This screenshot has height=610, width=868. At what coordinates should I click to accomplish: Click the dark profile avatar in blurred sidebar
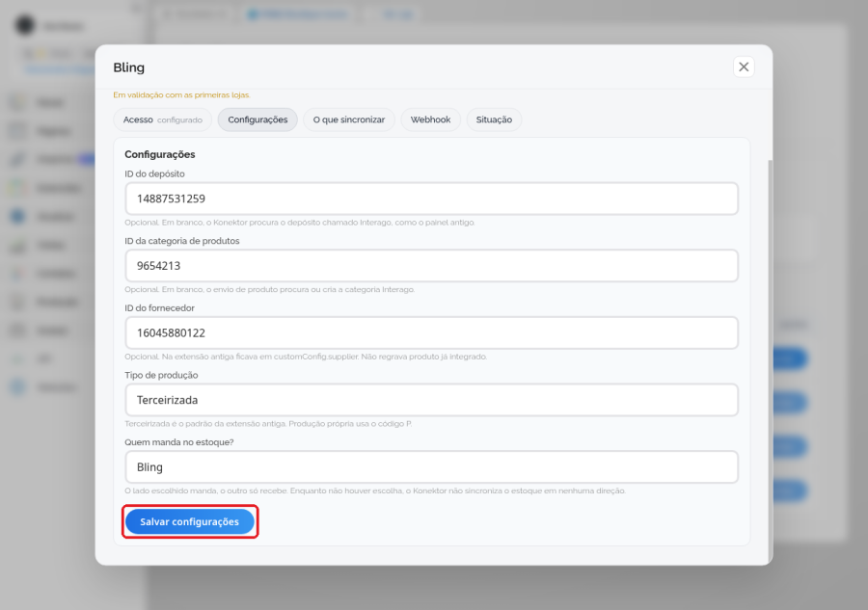tap(25, 25)
